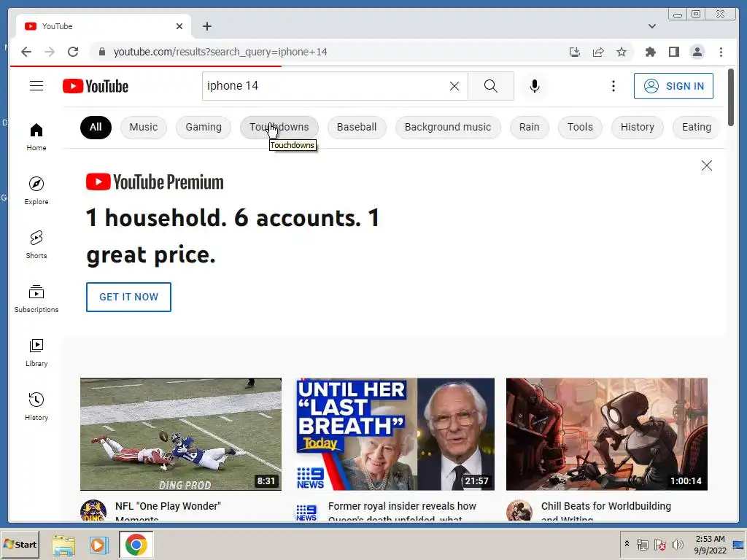Toggle the browser side panel

point(673,52)
